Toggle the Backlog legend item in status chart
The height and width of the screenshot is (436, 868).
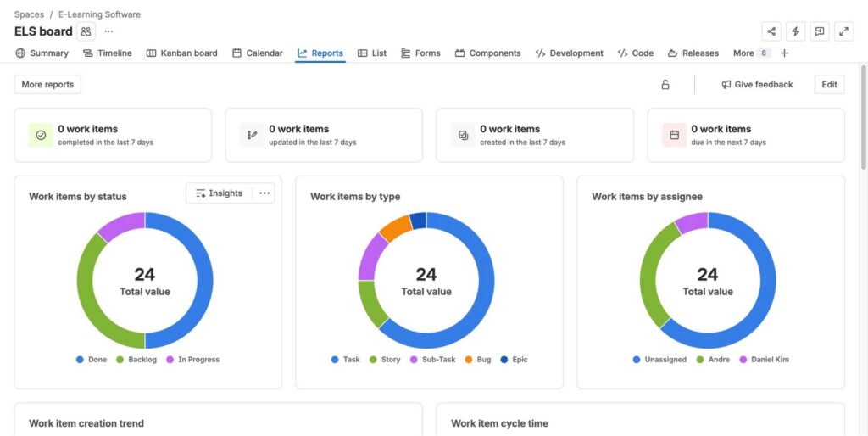coord(136,360)
